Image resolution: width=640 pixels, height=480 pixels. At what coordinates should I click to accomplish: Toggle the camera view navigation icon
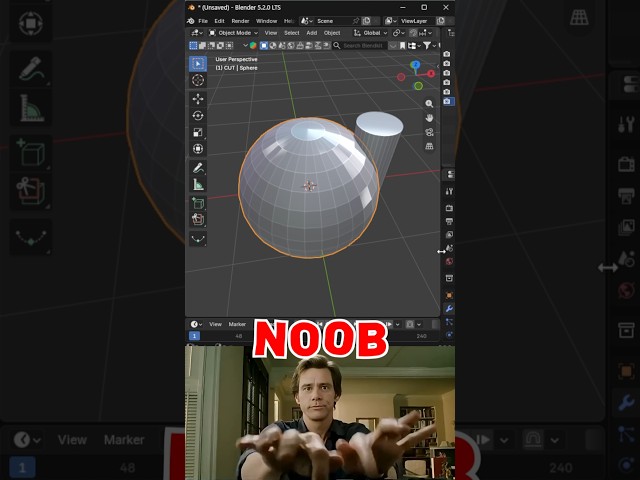(429, 132)
